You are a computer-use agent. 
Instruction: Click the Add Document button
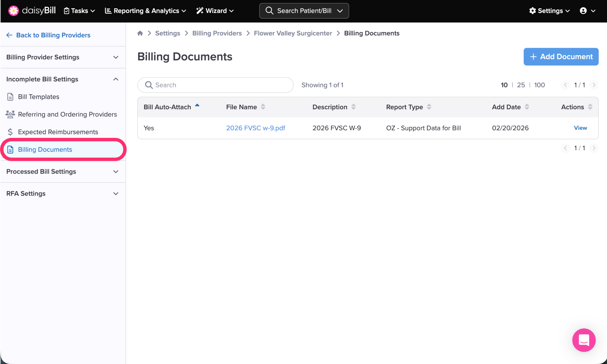coord(561,57)
